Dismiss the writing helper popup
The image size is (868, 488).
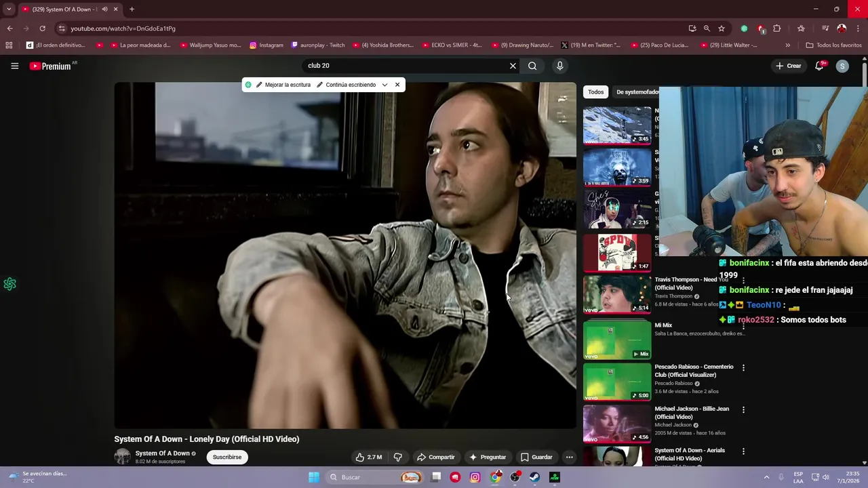[x=397, y=85]
